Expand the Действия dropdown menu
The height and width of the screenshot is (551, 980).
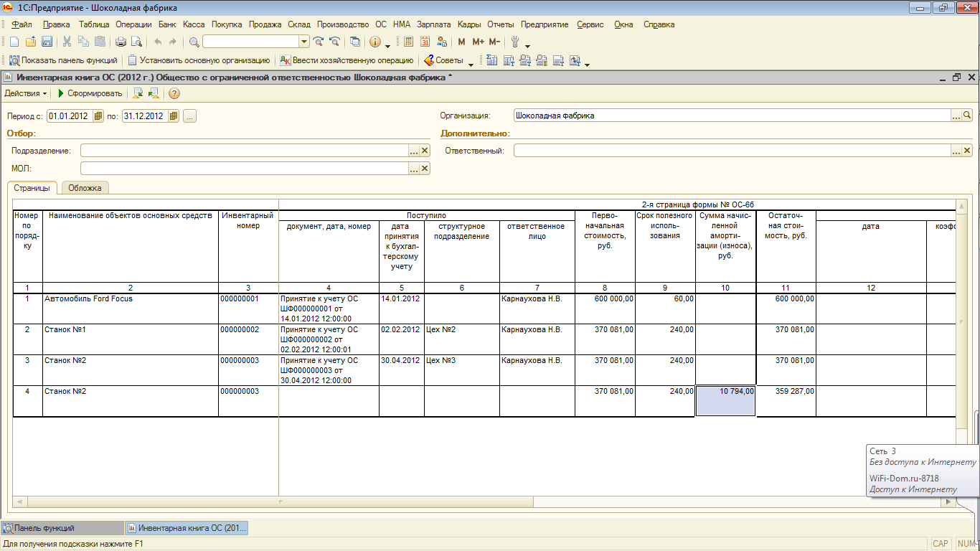click(26, 93)
